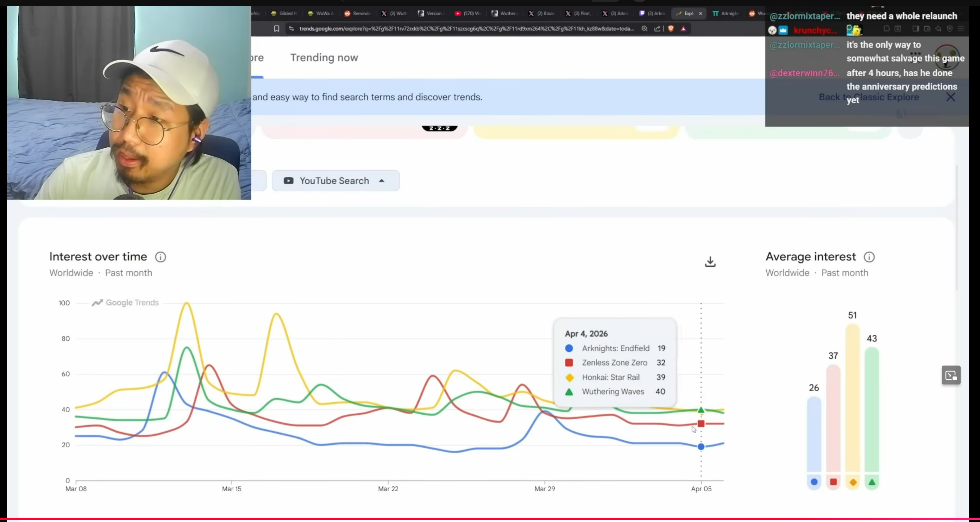
Task: Click the info icon beside Interest over time
Action: (x=161, y=257)
